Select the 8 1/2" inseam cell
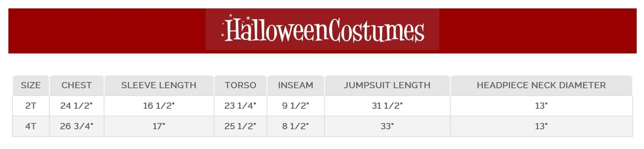 point(296,126)
